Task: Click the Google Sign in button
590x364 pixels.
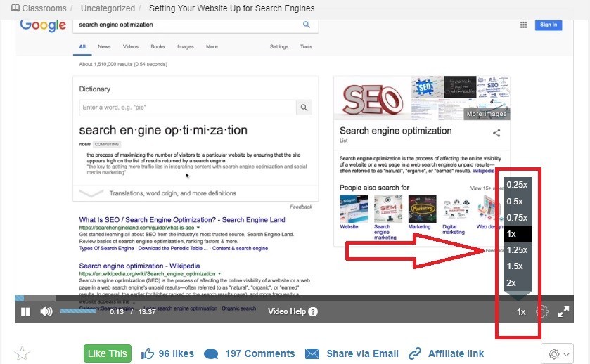Action: [x=549, y=25]
